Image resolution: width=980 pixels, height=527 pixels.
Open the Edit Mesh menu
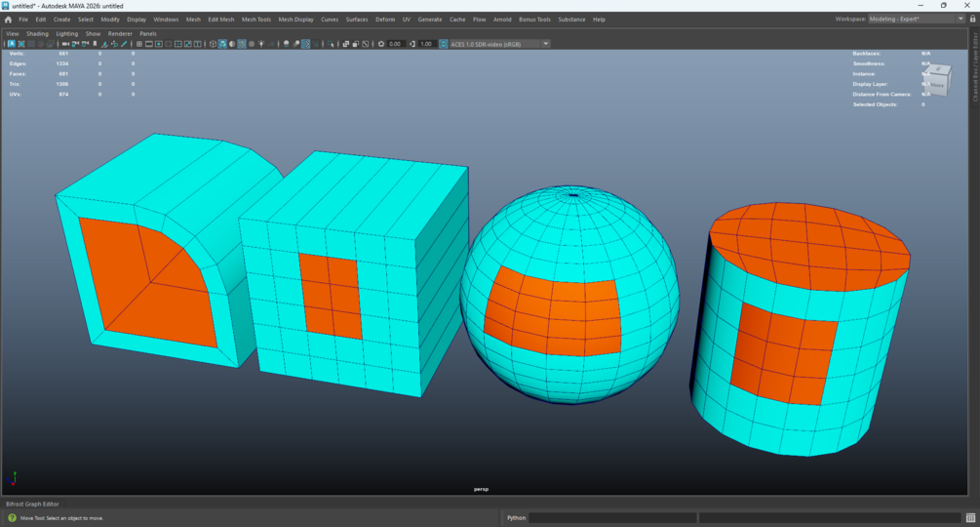221,20
